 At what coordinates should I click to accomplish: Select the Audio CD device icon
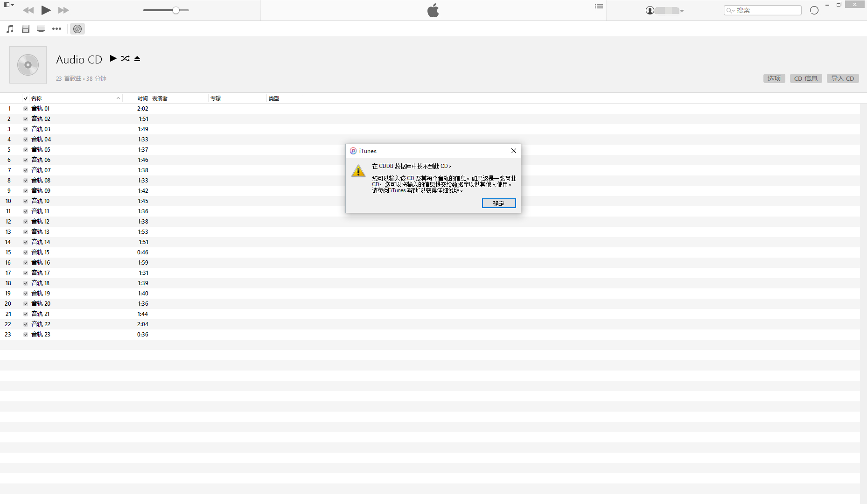(x=77, y=29)
